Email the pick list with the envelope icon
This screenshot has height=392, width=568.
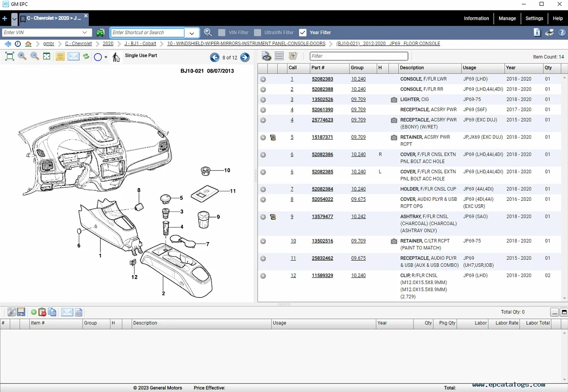coord(67,312)
